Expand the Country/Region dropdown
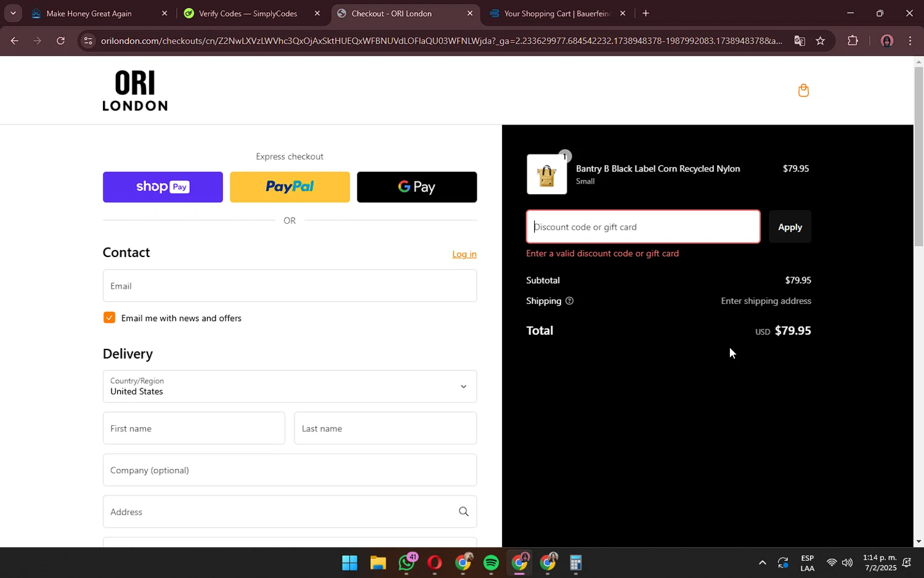924x578 pixels. point(290,386)
